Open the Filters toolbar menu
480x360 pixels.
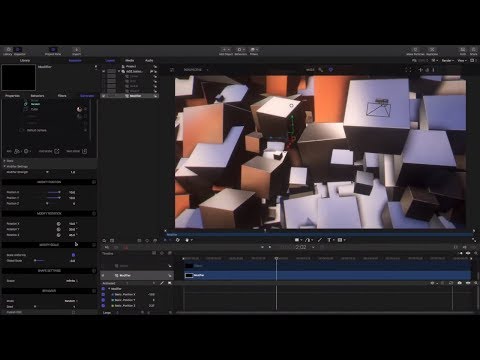pyautogui.click(x=254, y=51)
